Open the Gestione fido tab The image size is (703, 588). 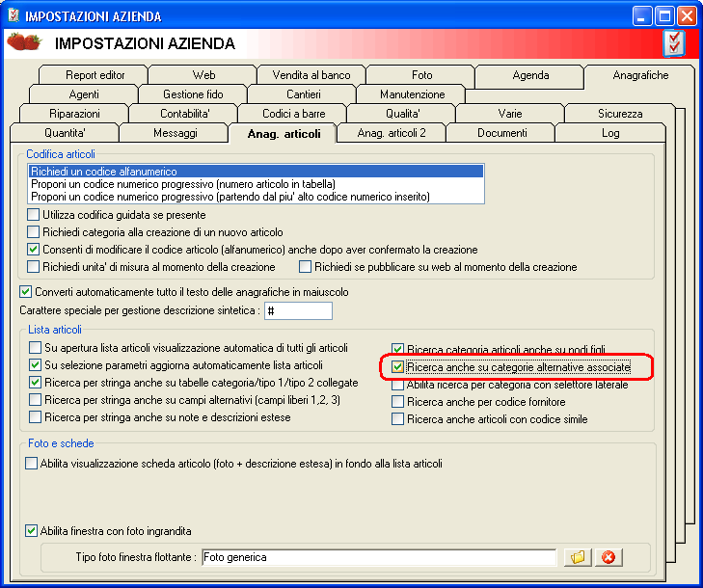click(193, 94)
